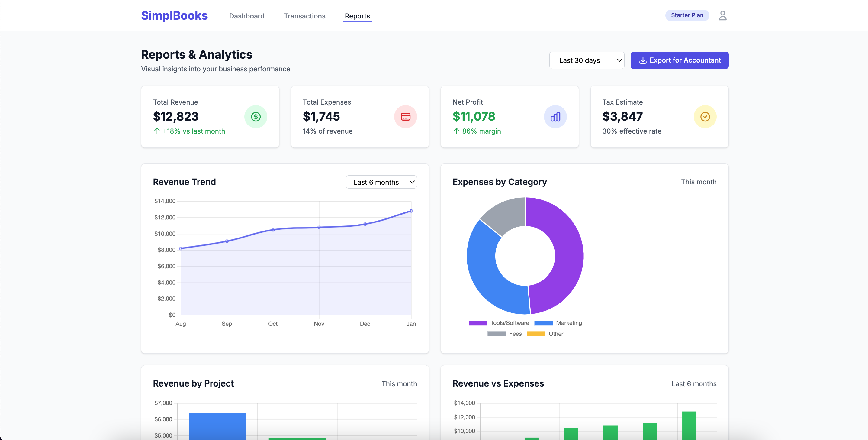
Task: Switch to the Dashboard tab
Action: coord(247,16)
